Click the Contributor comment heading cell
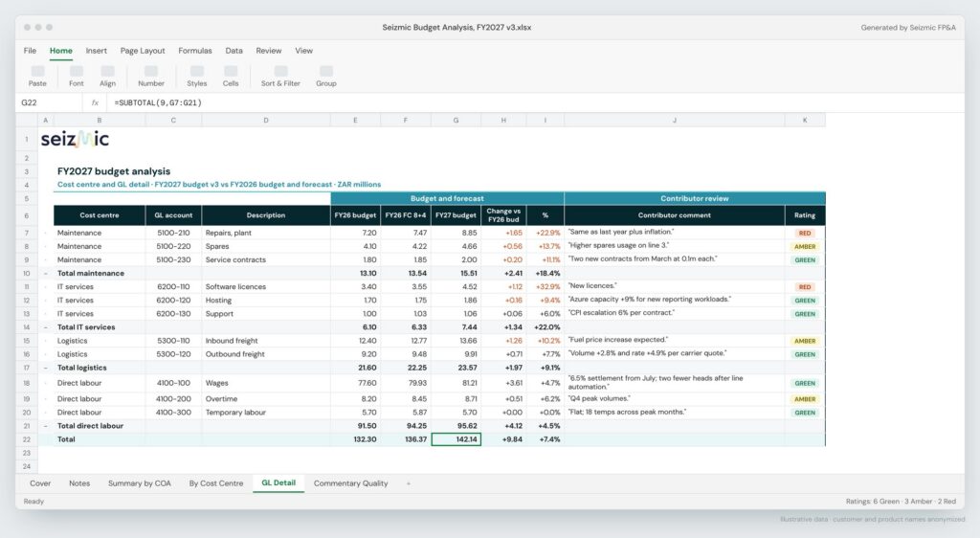The height and width of the screenshot is (538, 980). pos(675,215)
